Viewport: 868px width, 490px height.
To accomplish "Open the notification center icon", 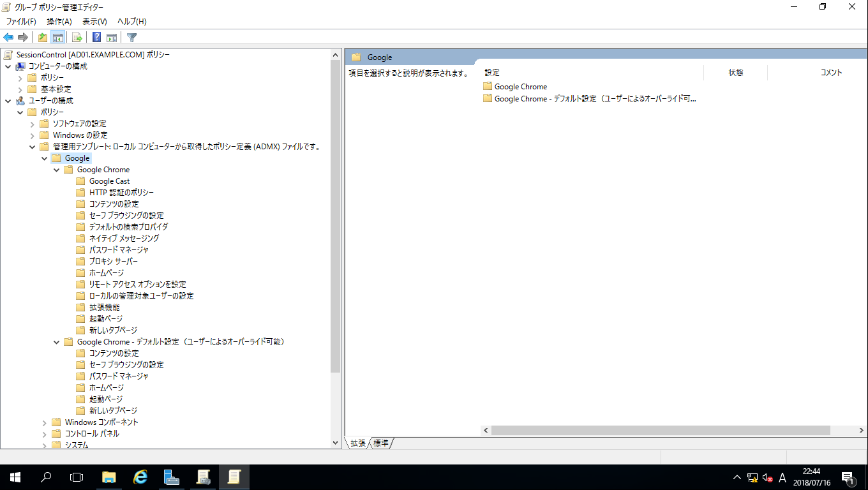I will tap(848, 478).
